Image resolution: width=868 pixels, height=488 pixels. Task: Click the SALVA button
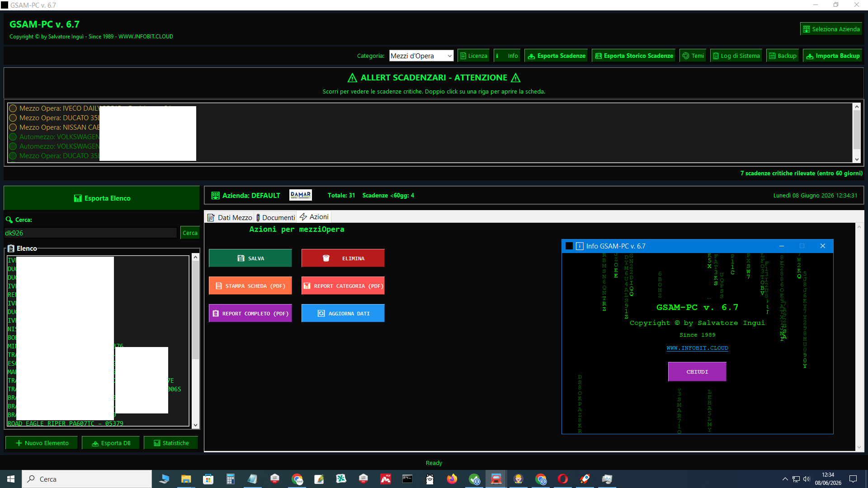[x=250, y=258]
